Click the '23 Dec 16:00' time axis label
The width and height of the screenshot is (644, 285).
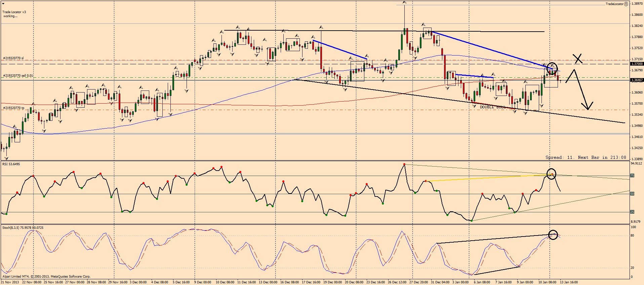click(376, 282)
